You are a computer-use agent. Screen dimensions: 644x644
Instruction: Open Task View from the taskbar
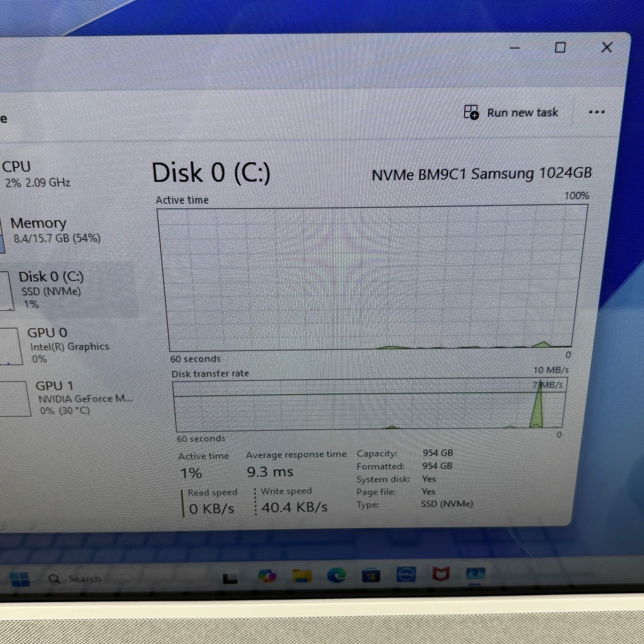click(x=230, y=578)
